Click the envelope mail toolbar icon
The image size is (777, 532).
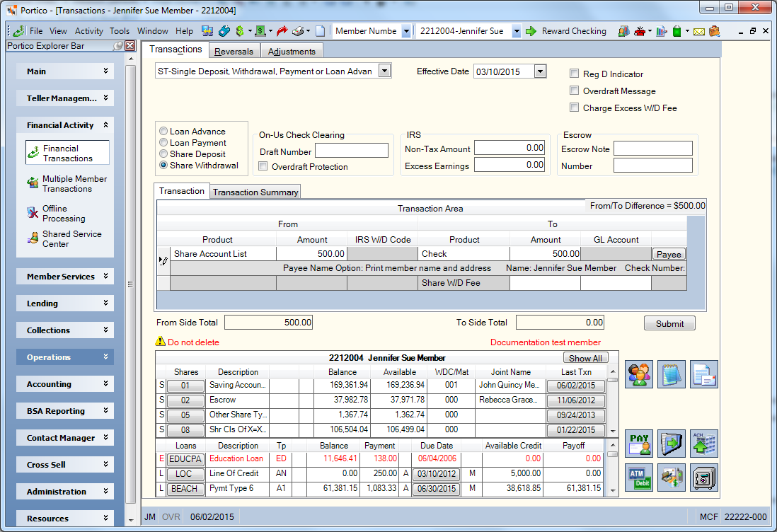point(698,32)
